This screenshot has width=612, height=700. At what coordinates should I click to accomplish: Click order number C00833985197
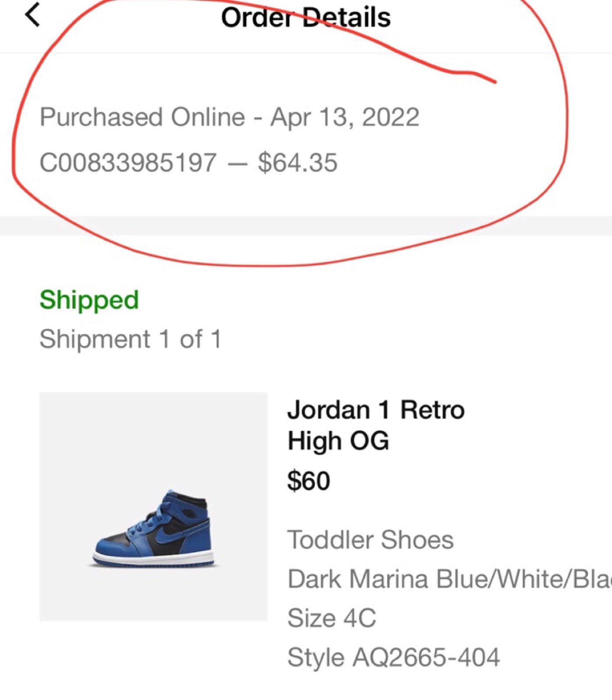[x=128, y=162]
